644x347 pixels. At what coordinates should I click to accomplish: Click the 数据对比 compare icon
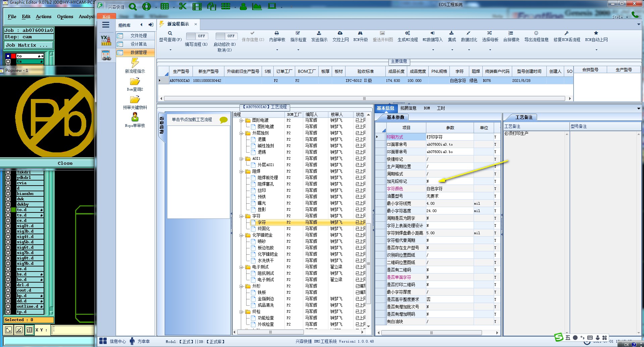(x=469, y=33)
